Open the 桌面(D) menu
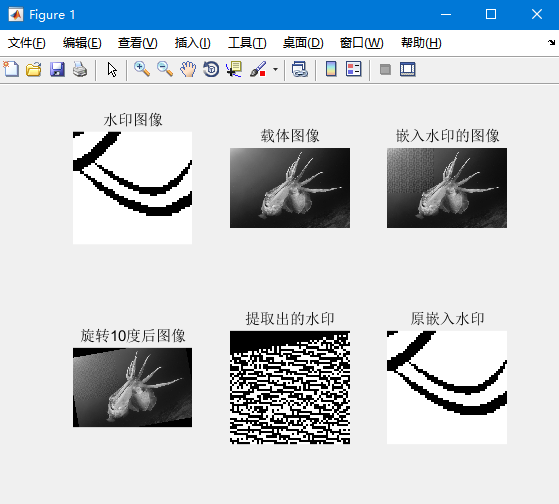This screenshot has height=504, width=559. pyautogui.click(x=303, y=43)
